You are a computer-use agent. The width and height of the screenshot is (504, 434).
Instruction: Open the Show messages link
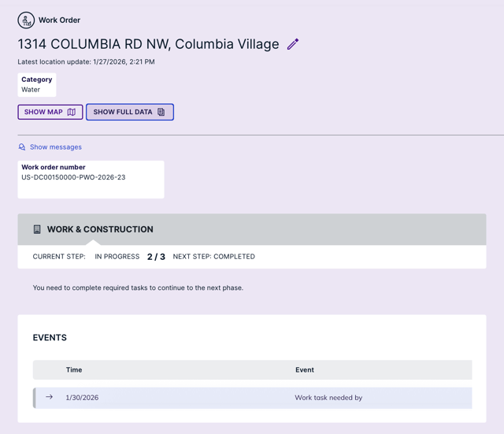click(x=55, y=147)
